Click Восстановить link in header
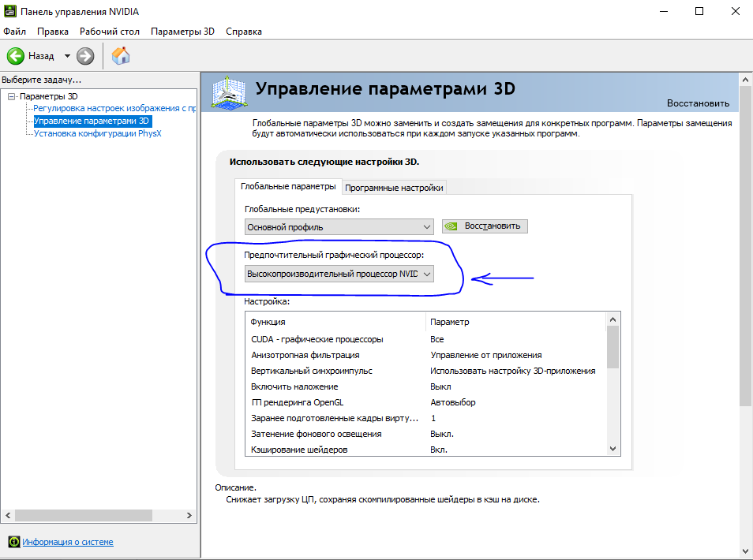Screen dimensions: 753x560 pyautogui.click(x=698, y=103)
